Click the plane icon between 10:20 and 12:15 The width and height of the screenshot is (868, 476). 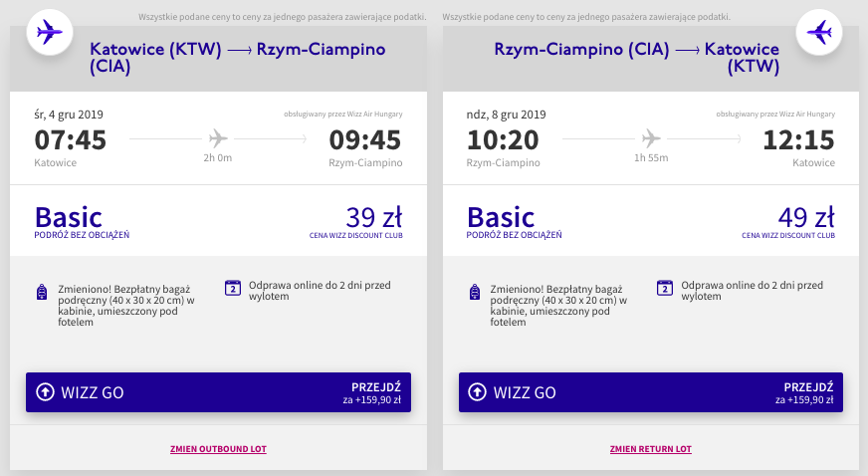tap(651, 137)
